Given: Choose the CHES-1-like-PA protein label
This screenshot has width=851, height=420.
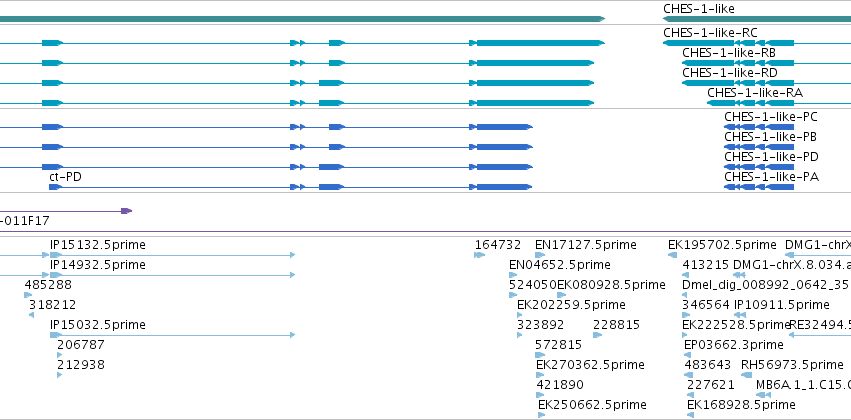Looking at the screenshot, I should 771,177.
